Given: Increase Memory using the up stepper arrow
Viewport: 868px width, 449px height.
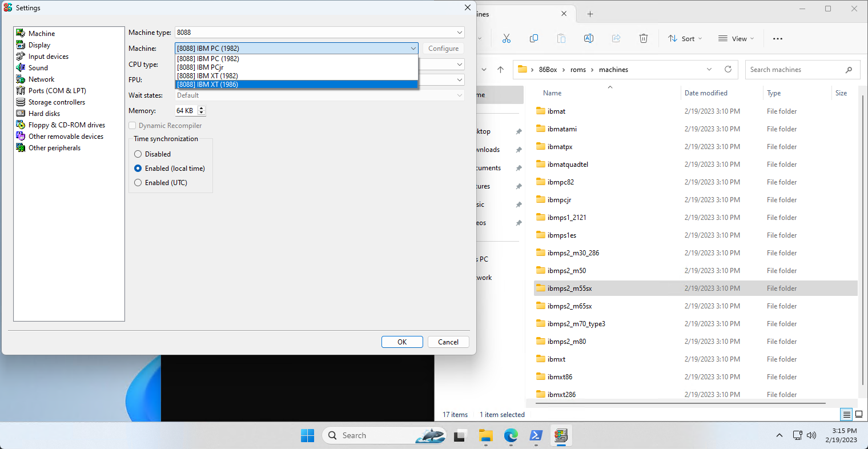Looking at the screenshot, I should pos(201,108).
